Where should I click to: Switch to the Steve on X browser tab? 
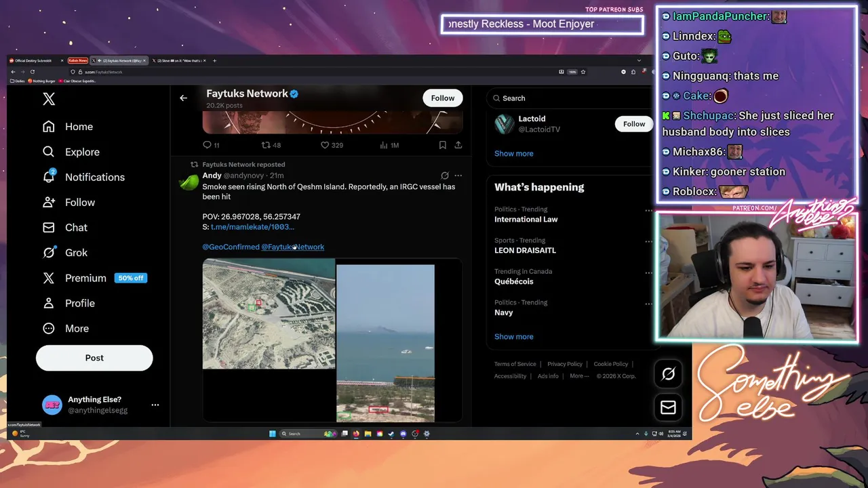180,61
